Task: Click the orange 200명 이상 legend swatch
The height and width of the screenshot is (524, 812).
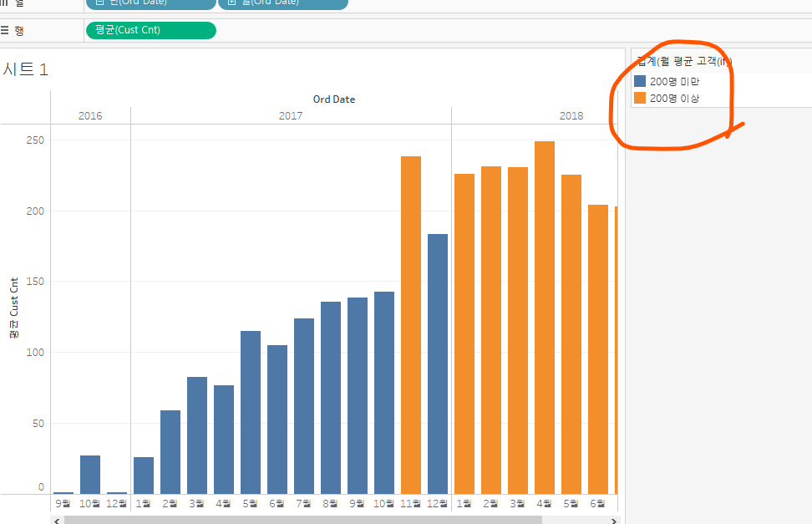Action: [x=640, y=98]
